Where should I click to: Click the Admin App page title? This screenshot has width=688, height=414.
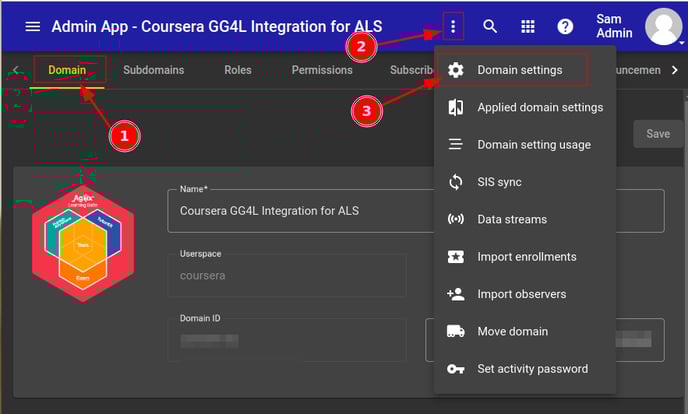(217, 27)
